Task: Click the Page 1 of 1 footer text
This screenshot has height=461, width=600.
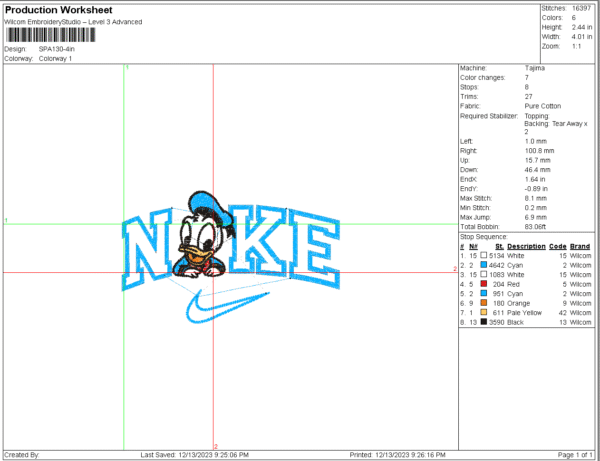Action: (x=575, y=455)
